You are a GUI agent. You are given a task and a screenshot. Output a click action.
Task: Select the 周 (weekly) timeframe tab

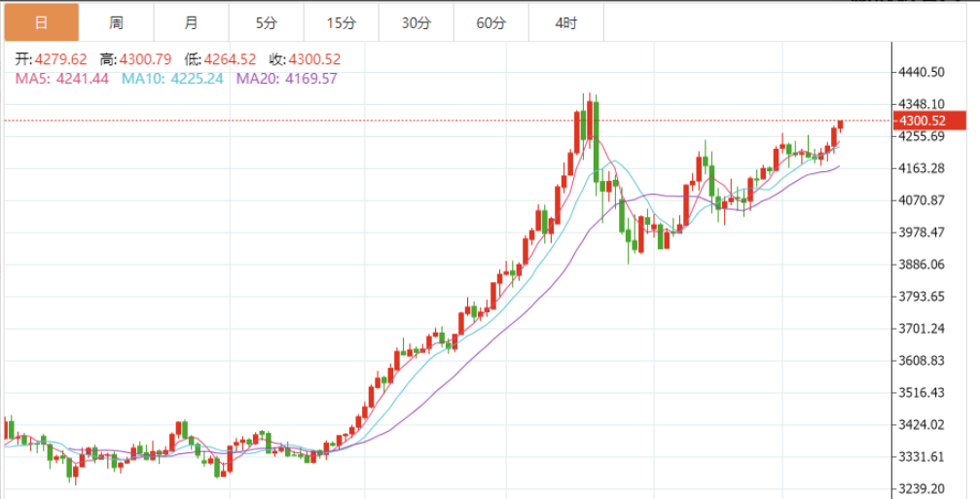(116, 22)
